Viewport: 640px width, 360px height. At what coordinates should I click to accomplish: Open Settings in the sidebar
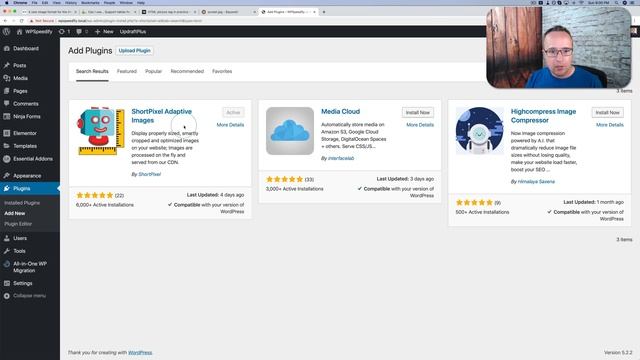(x=22, y=283)
